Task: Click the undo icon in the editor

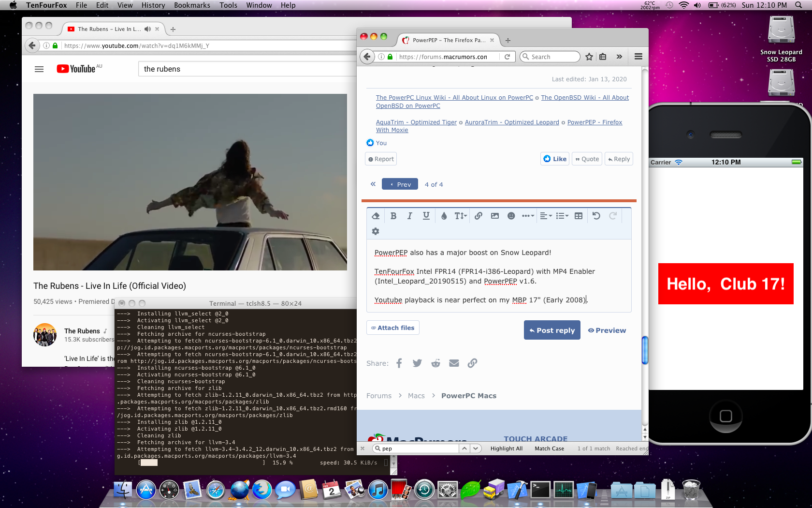Action: tap(596, 216)
